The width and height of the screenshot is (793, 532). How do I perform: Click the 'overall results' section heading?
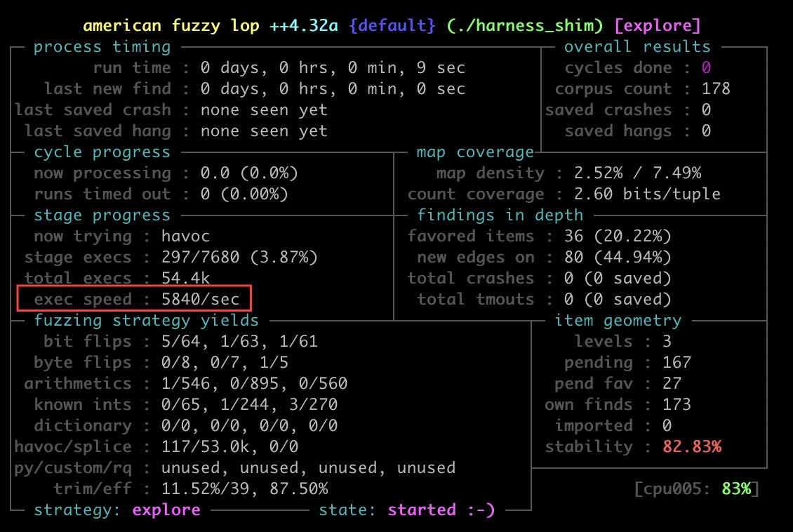[x=637, y=46]
